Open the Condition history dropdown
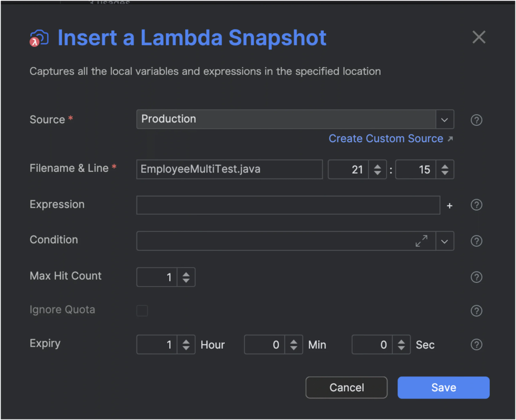Viewport: 516px width, 420px height. (x=445, y=241)
